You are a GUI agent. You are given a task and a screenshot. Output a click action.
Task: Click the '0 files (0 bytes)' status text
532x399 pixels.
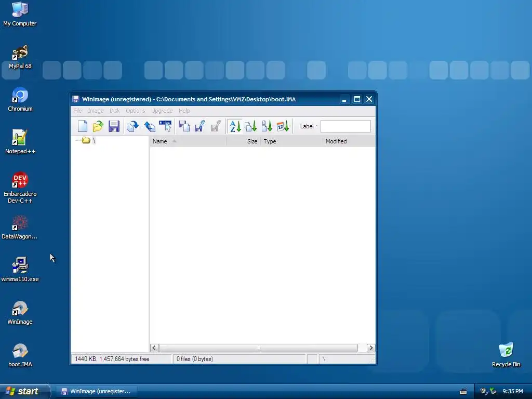(x=195, y=359)
